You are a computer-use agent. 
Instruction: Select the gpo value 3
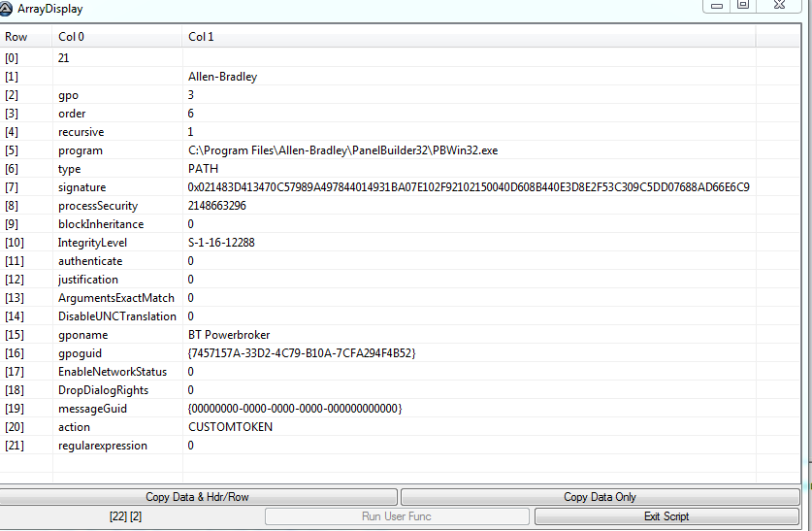[190, 95]
